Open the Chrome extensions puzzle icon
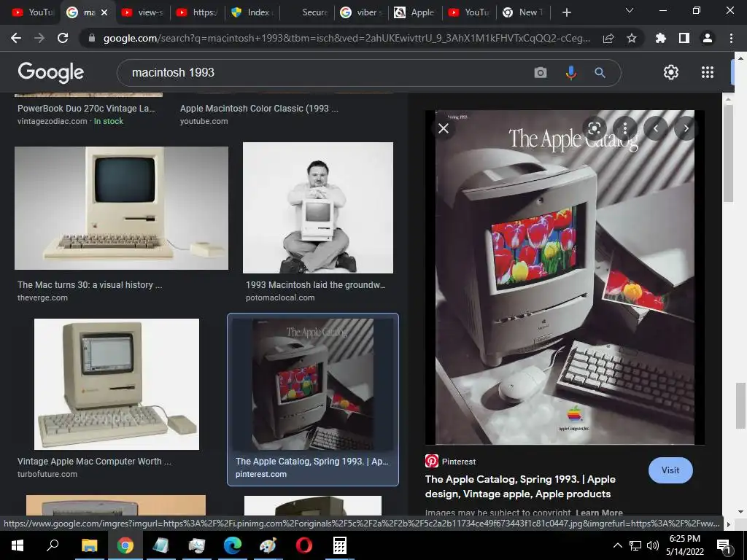The width and height of the screenshot is (747, 560). pos(660,38)
